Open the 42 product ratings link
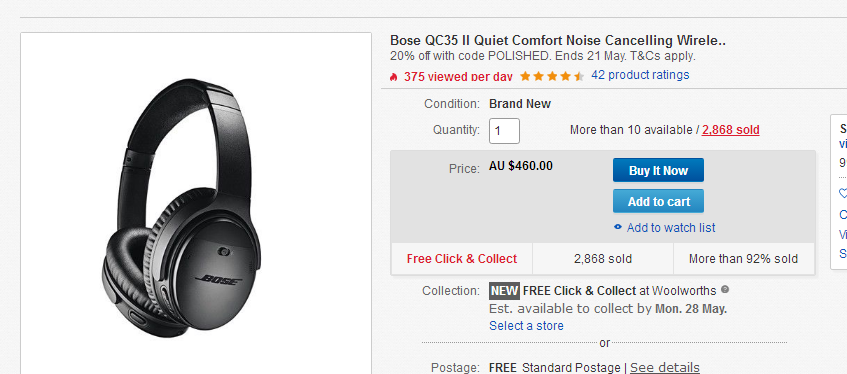Image resolution: width=847 pixels, height=374 pixels. click(640, 75)
